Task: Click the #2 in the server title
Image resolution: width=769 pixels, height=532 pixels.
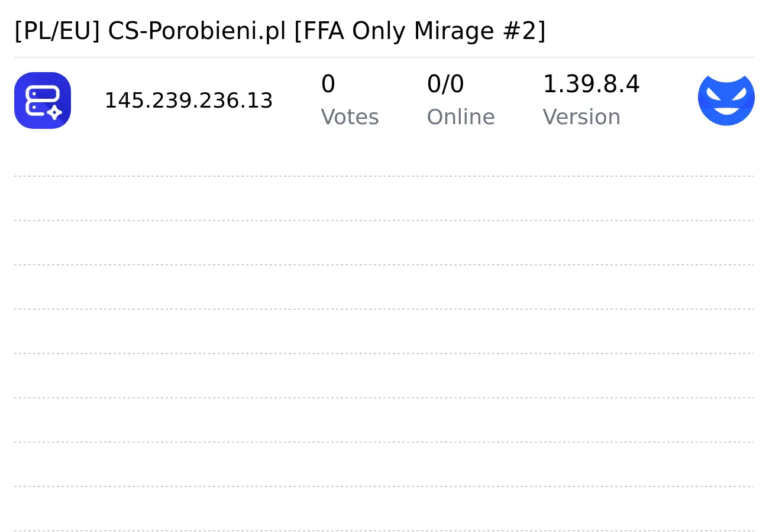Action: (x=522, y=31)
